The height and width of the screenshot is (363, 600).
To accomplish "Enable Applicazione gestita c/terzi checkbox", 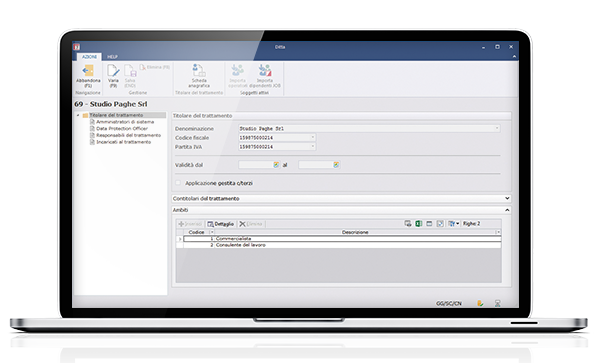I will [178, 183].
